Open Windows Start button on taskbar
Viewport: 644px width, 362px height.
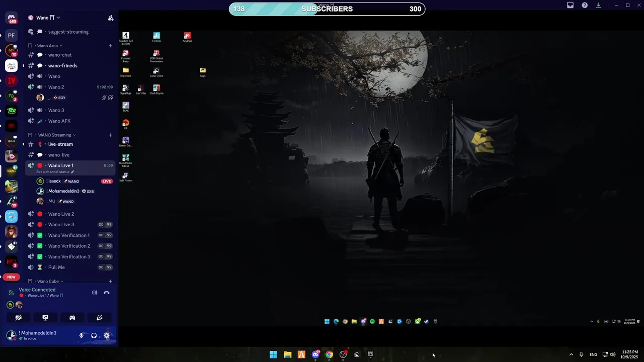pyautogui.click(x=273, y=354)
